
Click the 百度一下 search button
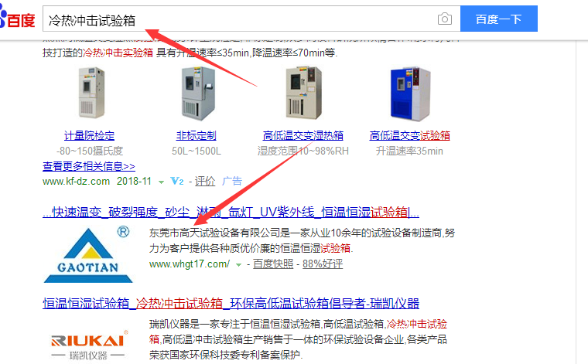click(499, 19)
